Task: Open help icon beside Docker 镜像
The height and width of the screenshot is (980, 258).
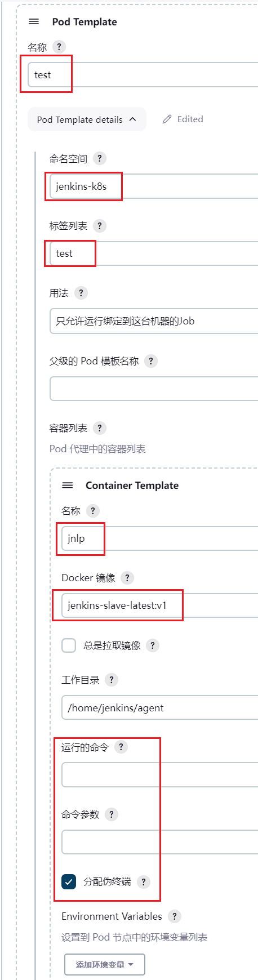Action: (127, 577)
